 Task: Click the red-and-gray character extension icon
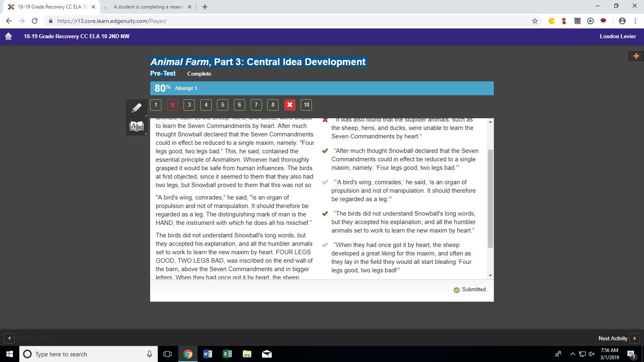tap(565, 21)
